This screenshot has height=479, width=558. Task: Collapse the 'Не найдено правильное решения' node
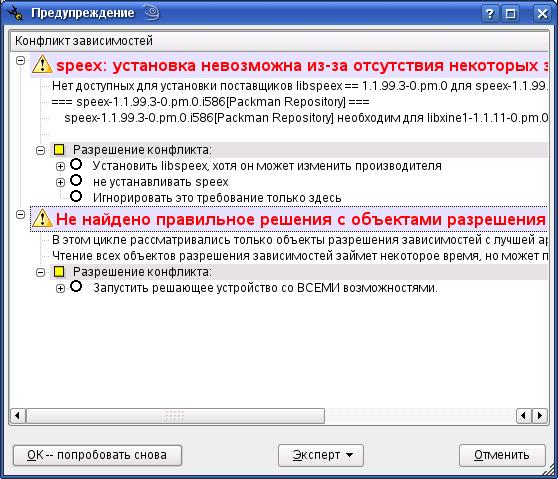pyautogui.click(x=21, y=215)
